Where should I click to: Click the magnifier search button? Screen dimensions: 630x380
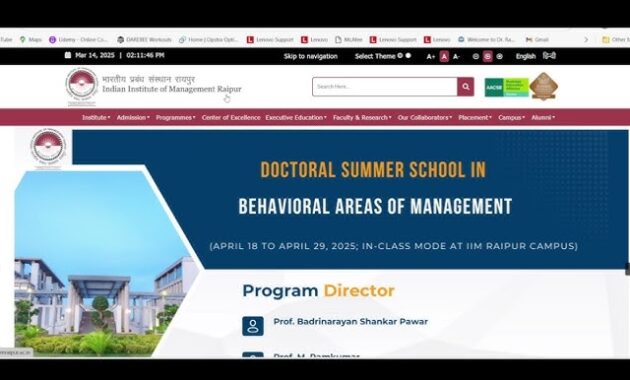466,87
